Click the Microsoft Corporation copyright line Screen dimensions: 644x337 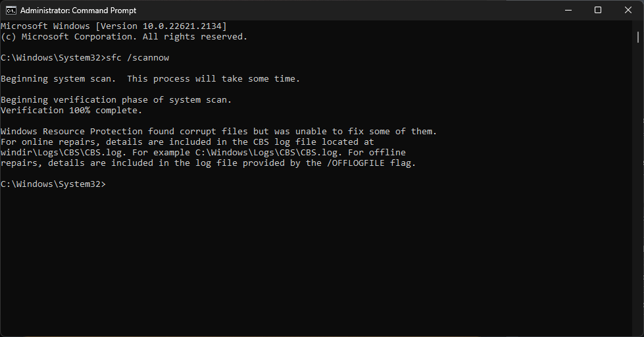coord(124,37)
